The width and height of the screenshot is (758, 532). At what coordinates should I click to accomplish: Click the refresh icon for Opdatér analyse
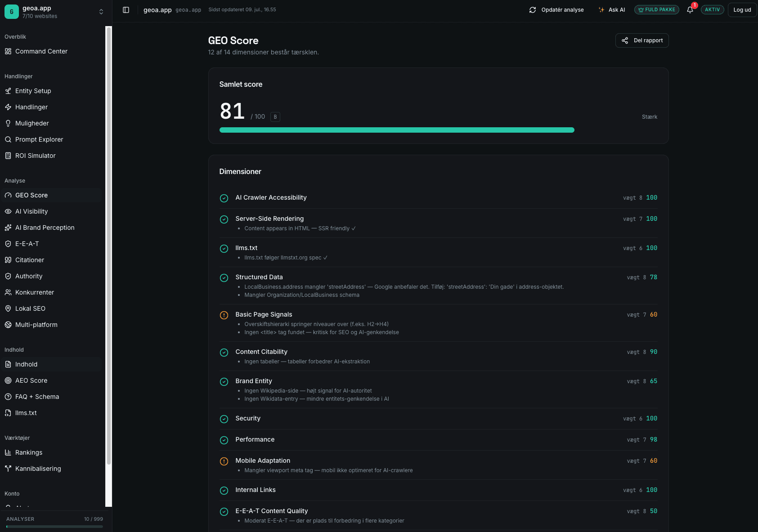tap(533, 10)
